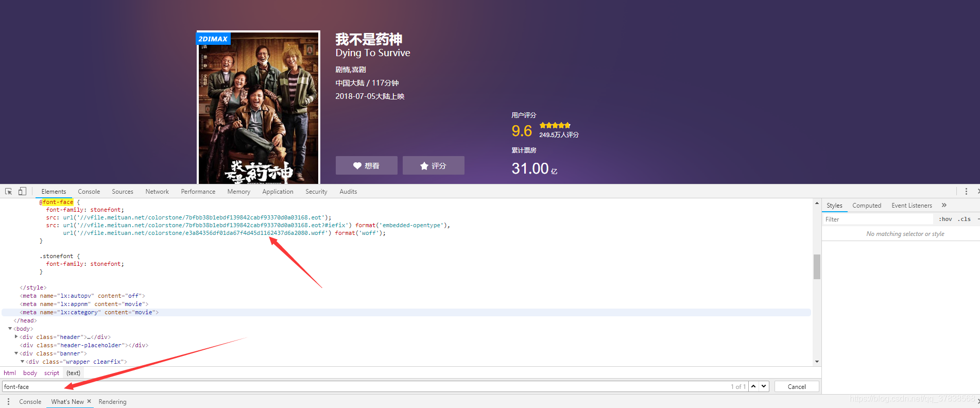
Task: Expand the div class header node
Action: point(16,337)
